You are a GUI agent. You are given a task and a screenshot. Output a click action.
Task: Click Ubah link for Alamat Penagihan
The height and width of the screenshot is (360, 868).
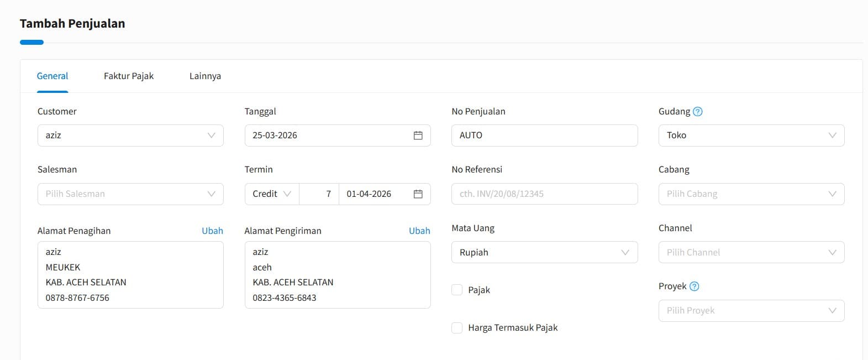point(212,231)
